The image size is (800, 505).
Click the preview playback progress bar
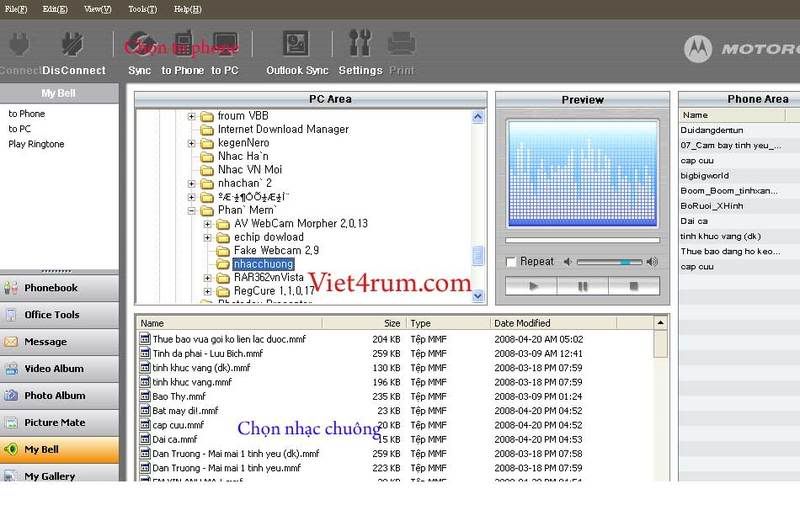(582, 240)
